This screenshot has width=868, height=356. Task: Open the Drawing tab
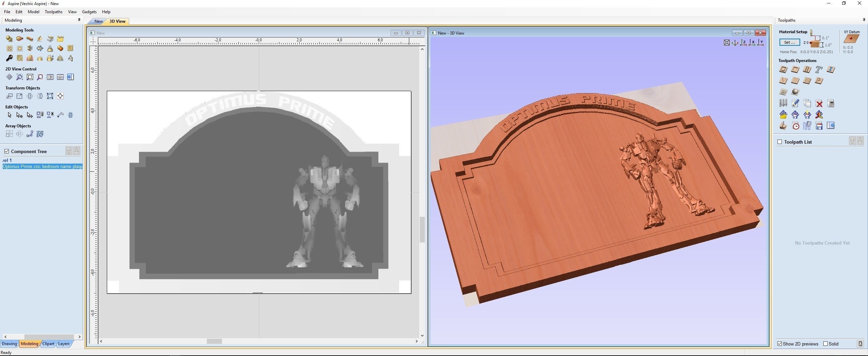[9, 344]
